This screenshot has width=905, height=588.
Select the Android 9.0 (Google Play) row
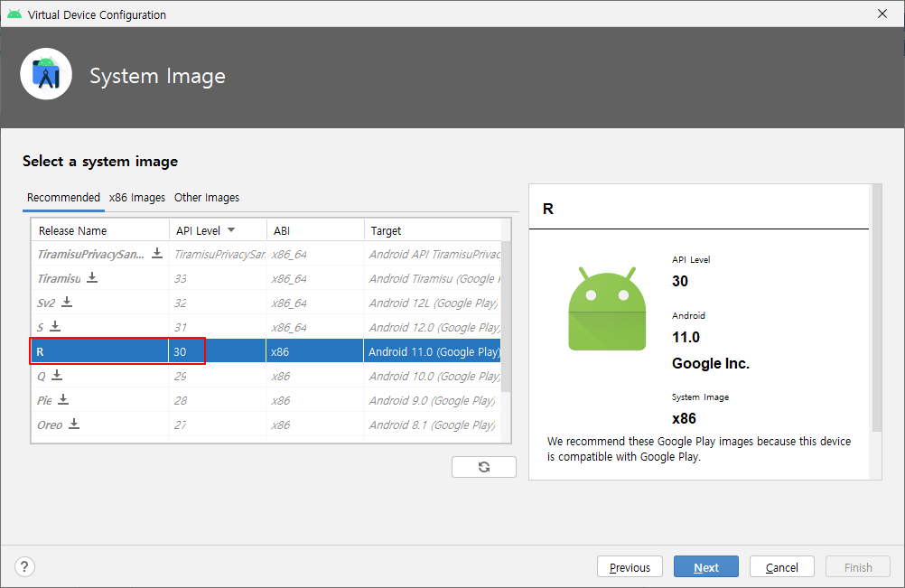coord(266,400)
